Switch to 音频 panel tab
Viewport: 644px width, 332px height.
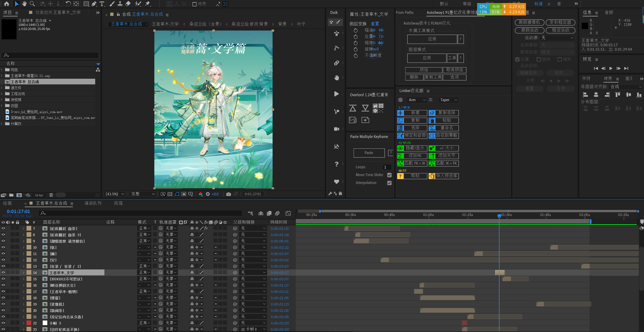[x=609, y=13]
